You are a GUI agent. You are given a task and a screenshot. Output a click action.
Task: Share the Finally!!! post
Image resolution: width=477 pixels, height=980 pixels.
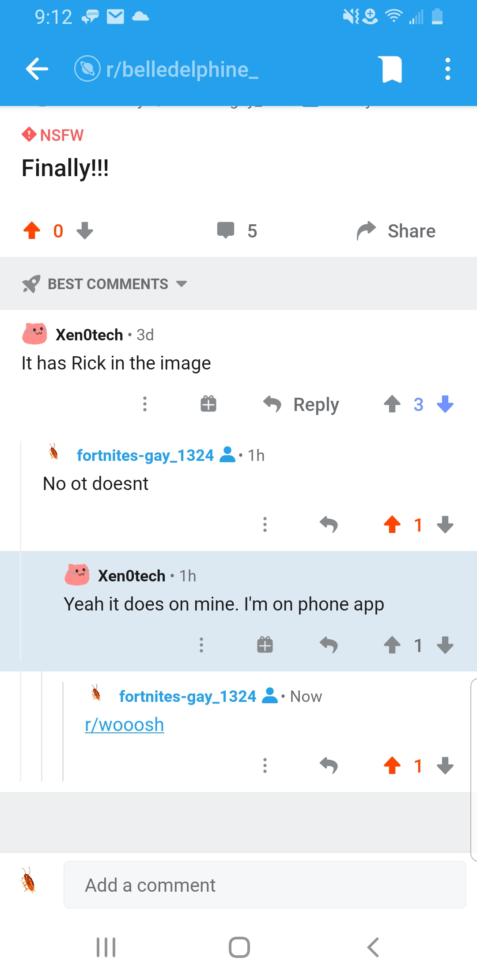396,231
